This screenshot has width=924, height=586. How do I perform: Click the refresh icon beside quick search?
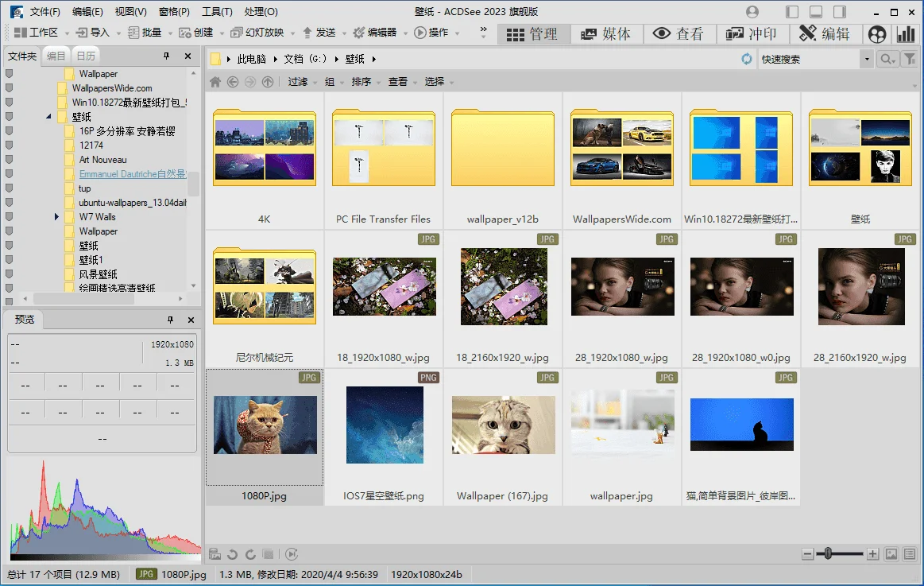click(x=745, y=59)
